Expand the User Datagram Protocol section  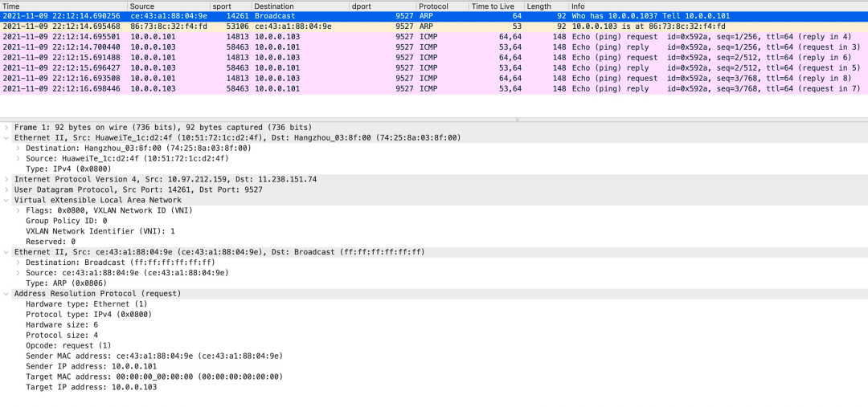point(6,189)
